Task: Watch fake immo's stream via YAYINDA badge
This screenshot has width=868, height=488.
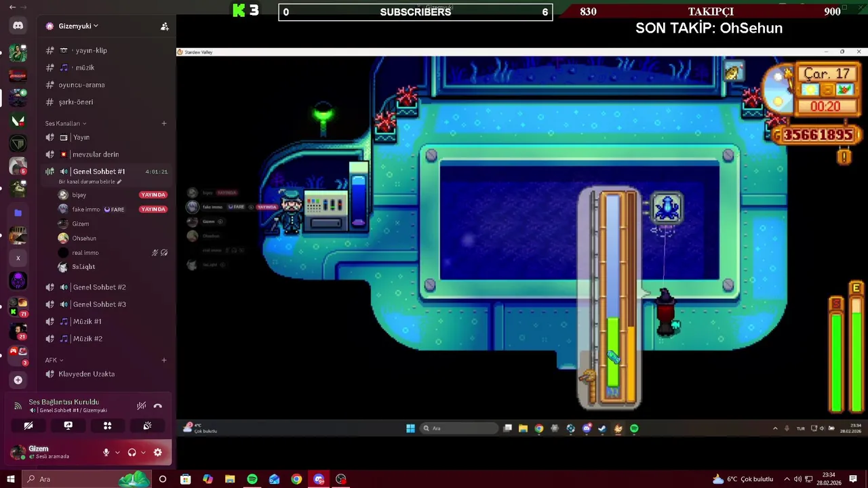Action: [153, 209]
